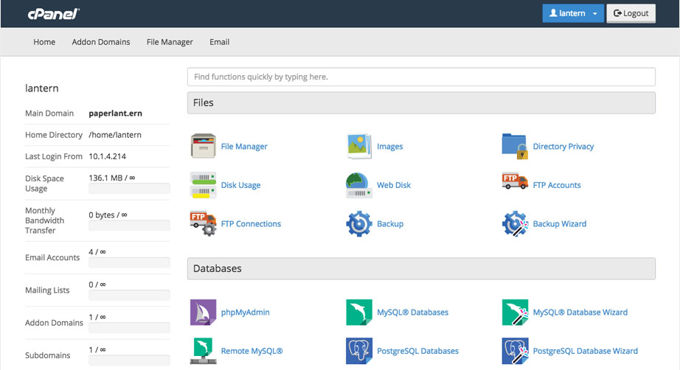The image size is (680, 370).
Task: Expand the lantern user dropdown
Action: 572,13
